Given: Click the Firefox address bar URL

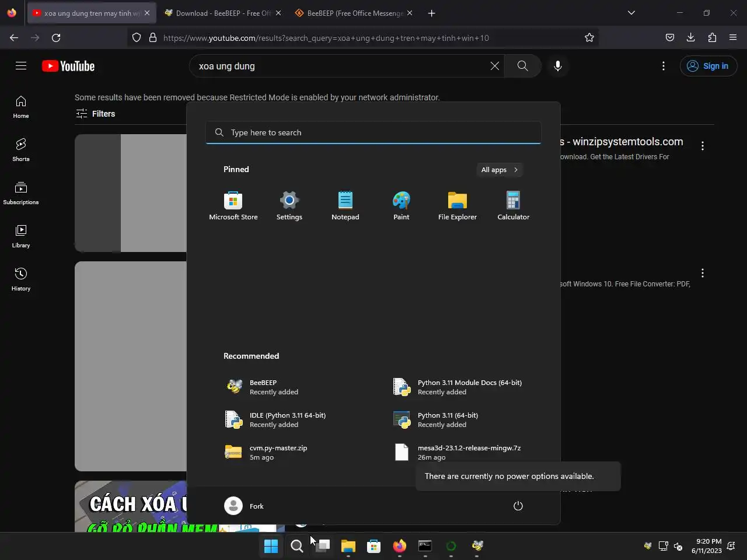Looking at the screenshot, I should pos(326,38).
